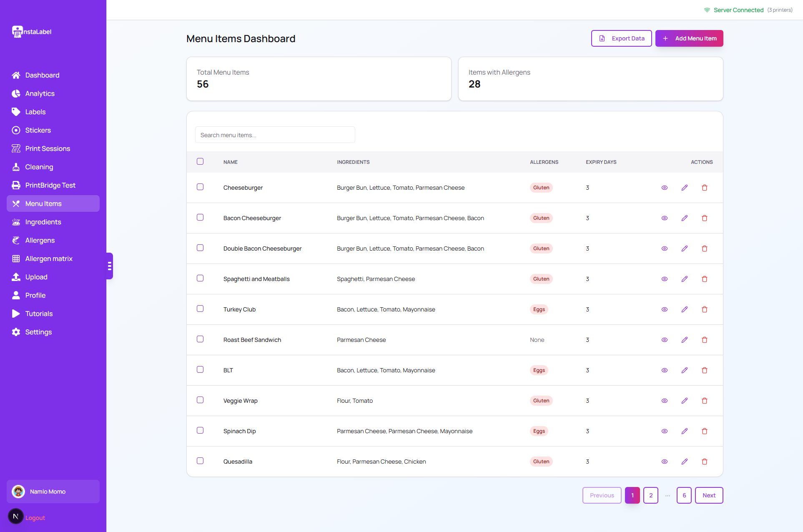Go to page 6 of results
This screenshot has height=532, width=803.
click(x=684, y=495)
